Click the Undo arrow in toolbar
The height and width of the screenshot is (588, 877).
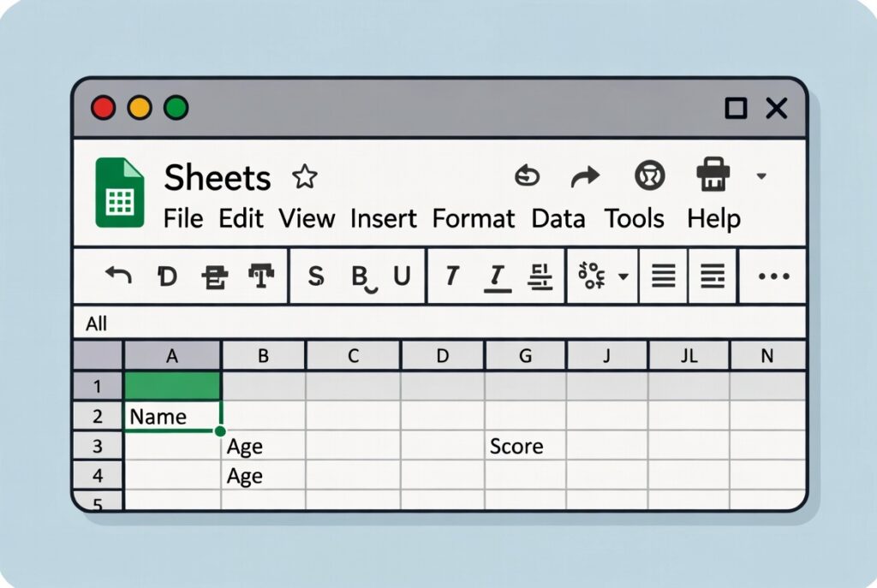pos(119,276)
